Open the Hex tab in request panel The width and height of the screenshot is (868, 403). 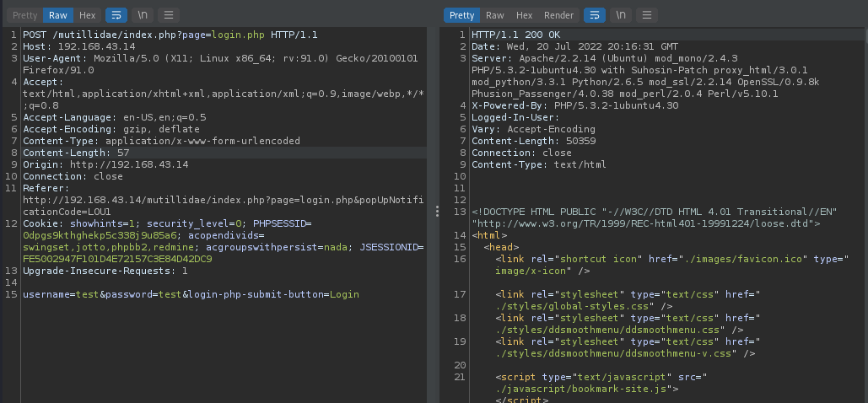(87, 15)
